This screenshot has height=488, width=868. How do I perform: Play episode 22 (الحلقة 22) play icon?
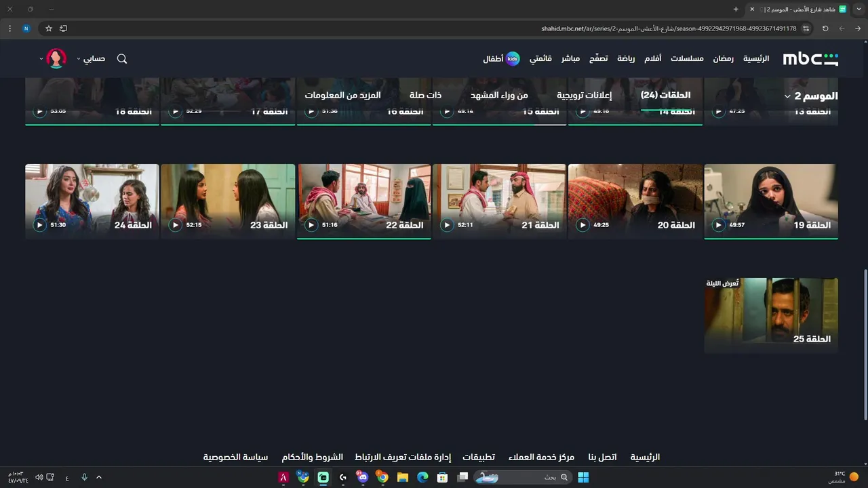pos(311,225)
